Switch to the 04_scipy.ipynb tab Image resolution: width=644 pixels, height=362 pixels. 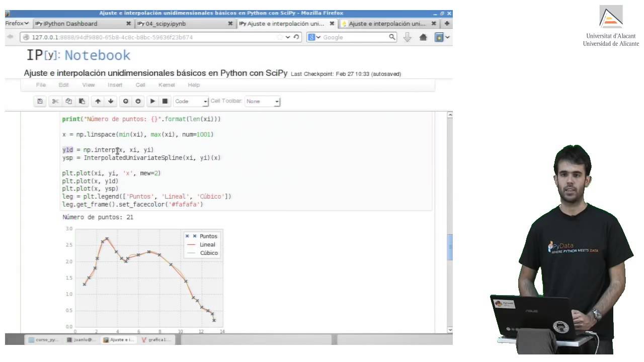185,24
